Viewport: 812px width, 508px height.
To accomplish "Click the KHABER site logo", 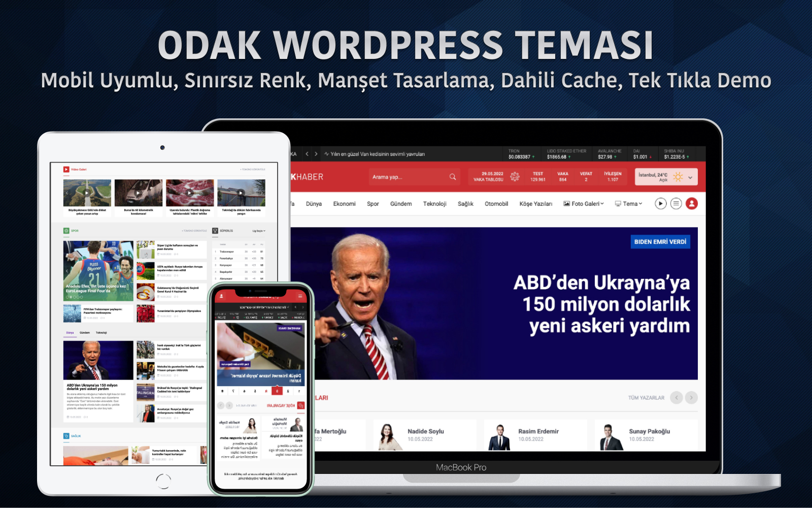I will [307, 177].
